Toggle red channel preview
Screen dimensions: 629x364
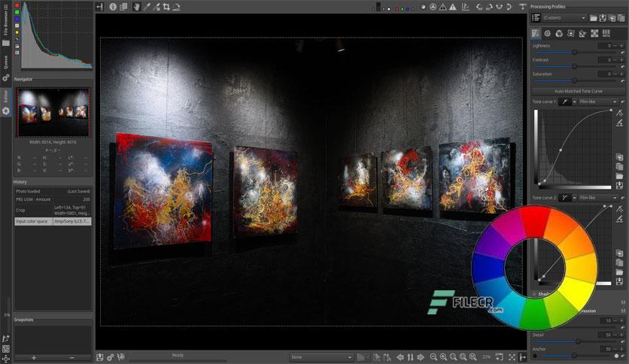397,9
